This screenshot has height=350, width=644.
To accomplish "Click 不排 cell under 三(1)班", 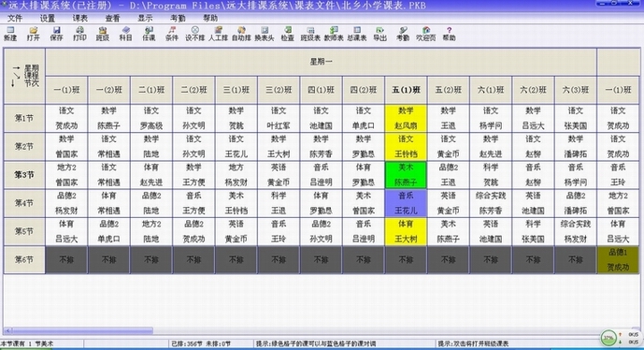I will tap(236, 259).
